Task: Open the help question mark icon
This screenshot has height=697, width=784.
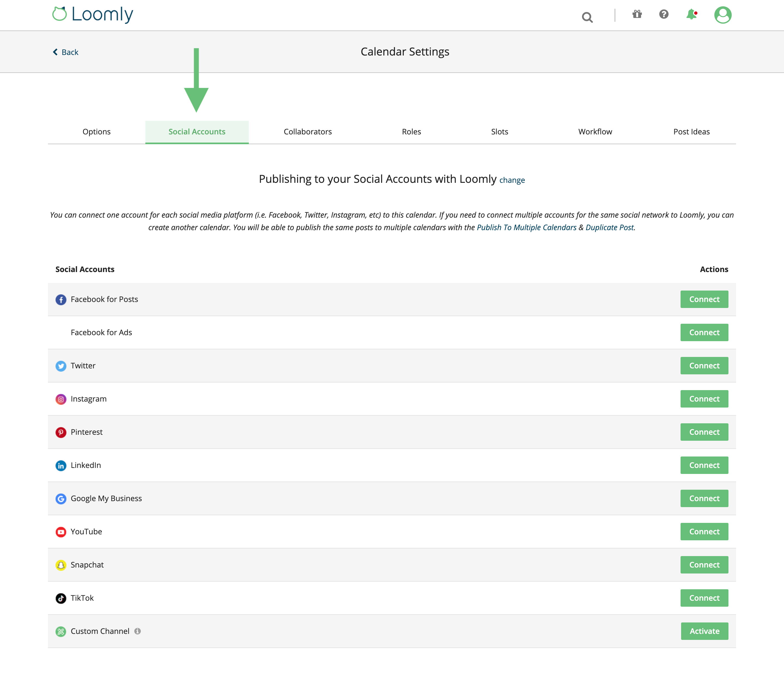Action: tap(664, 15)
